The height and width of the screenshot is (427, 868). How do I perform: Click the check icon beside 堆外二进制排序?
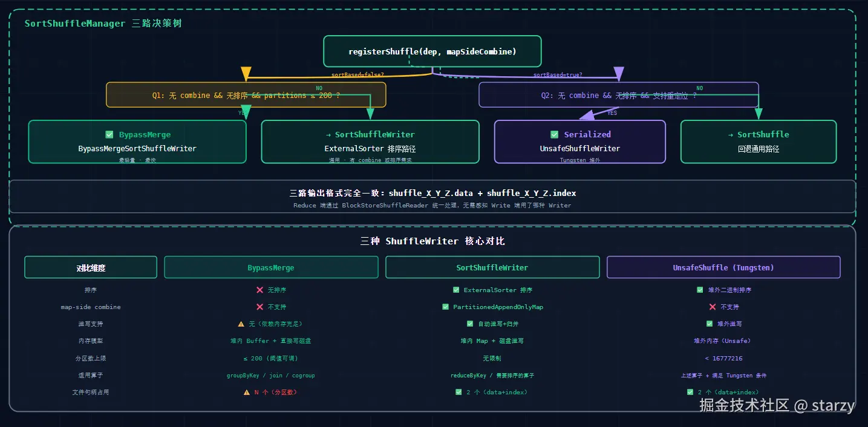click(700, 290)
